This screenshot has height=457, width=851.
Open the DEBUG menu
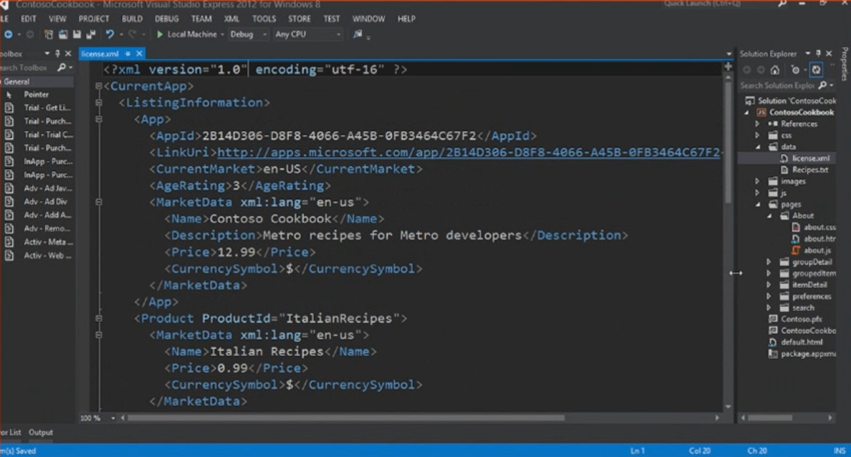167,18
